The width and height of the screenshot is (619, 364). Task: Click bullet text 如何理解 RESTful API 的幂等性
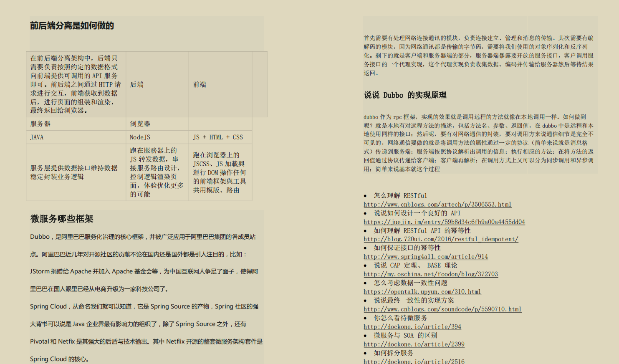422,231
